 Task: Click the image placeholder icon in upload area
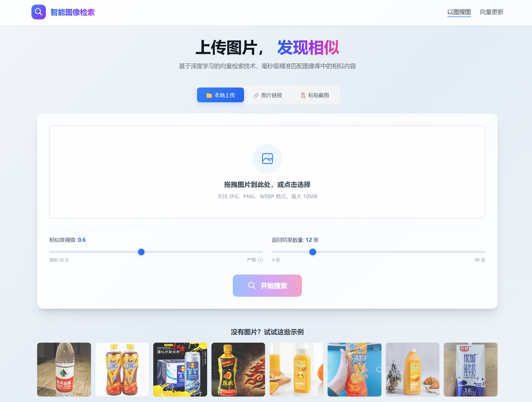pos(267,159)
